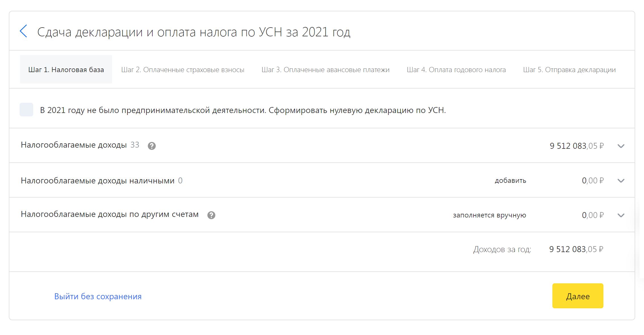
Task: Click the Налогооблагаемые доходы наличными label
Action: point(98,181)
